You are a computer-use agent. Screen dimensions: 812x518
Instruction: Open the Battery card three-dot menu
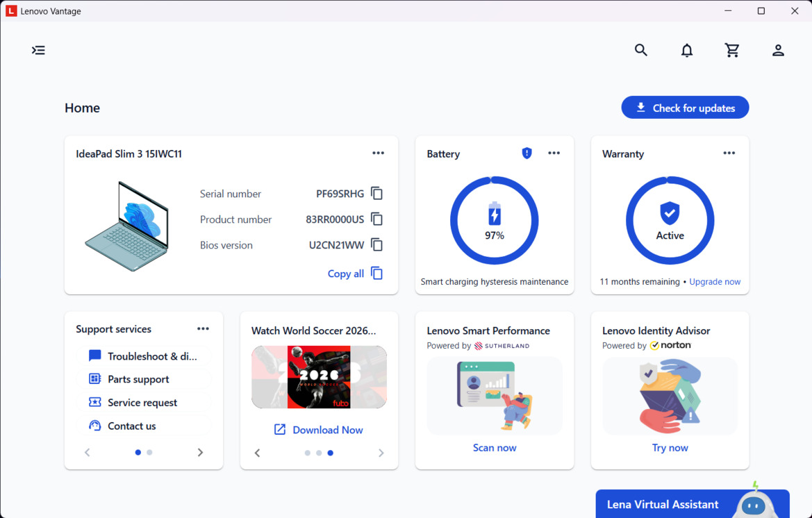pyautogui.click(x=554, y=153)
